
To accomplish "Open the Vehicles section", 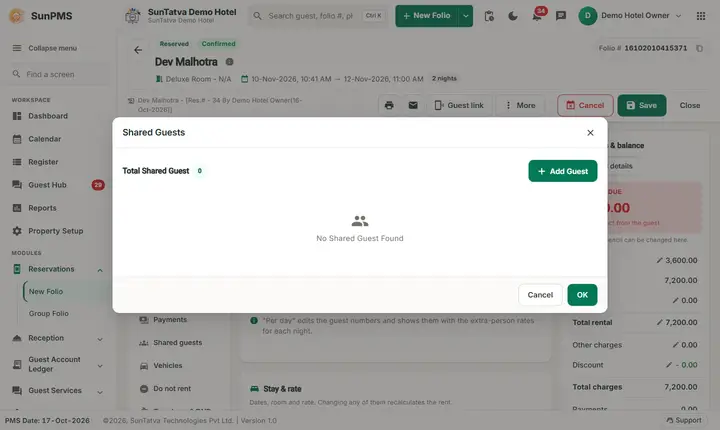I will click(168, 365).
